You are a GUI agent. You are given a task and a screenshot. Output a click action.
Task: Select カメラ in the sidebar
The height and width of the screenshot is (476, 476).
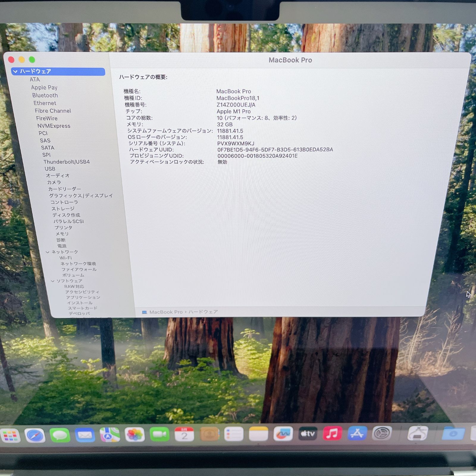[54, 182]
